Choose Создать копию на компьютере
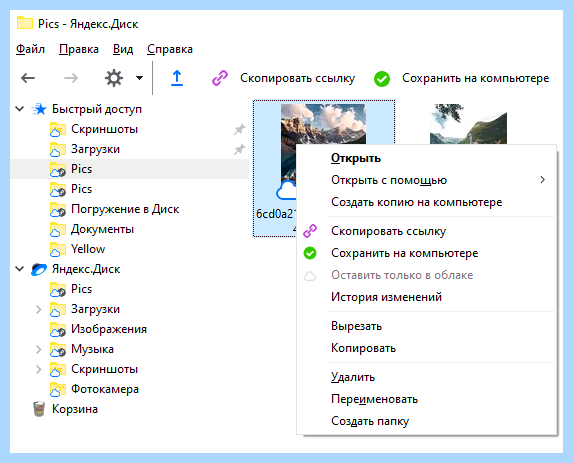573x463 pixels. pos(417,202)
